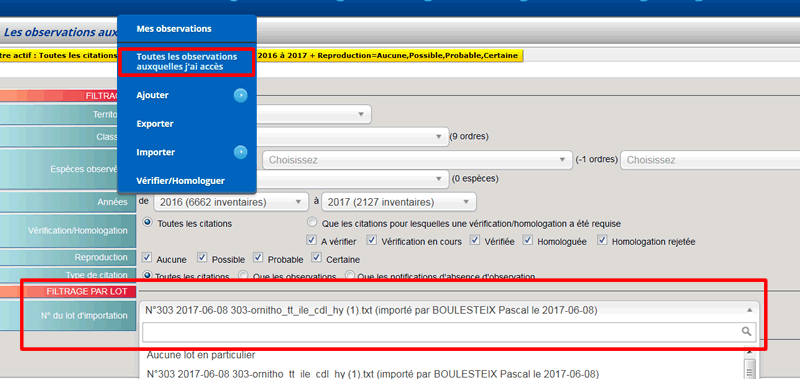The height and width of the screenshot is (379, 800).
Task: Open the species dropdown showing 0 espèces
Action: (352, 179)
